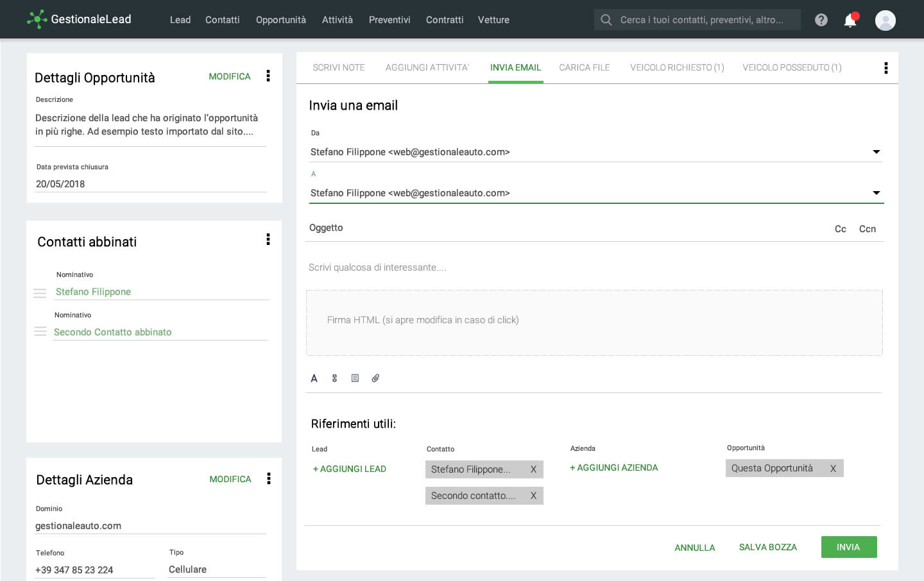The height and width of the screenshot is (581, 924).
Task: Open Dettagli Azienda three-dot menu
Action: [x=269, y=478]
